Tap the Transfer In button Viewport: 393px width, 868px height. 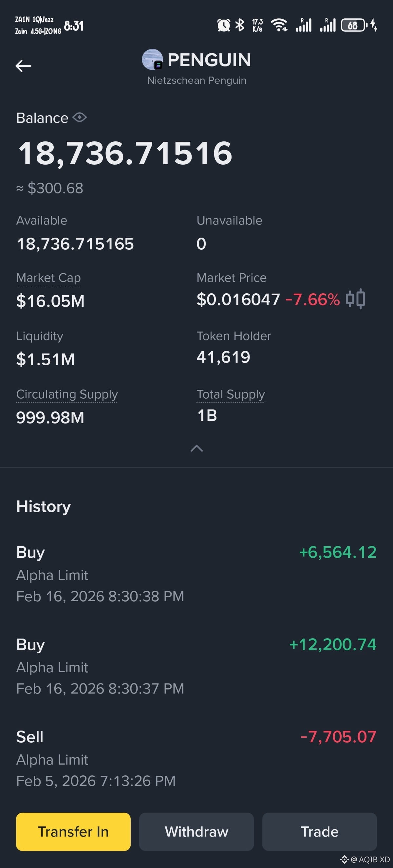click(73, 832)
